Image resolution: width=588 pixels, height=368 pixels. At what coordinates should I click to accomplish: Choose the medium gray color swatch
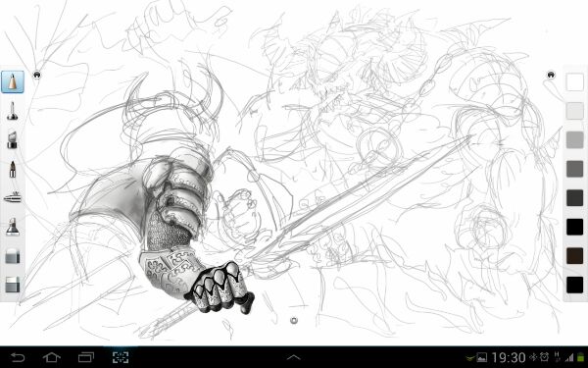tap(575, 140)
